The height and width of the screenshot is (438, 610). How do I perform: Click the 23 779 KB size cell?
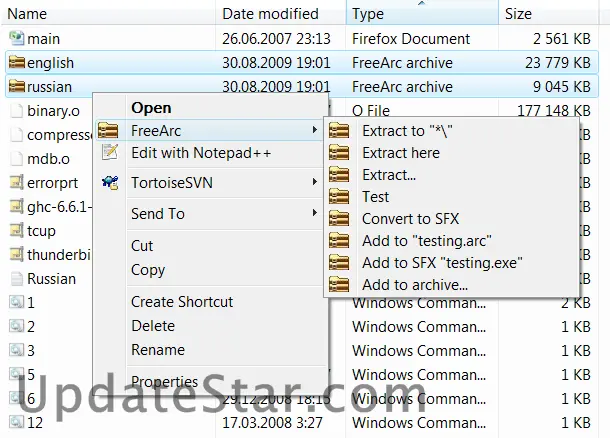pos(558,63)
